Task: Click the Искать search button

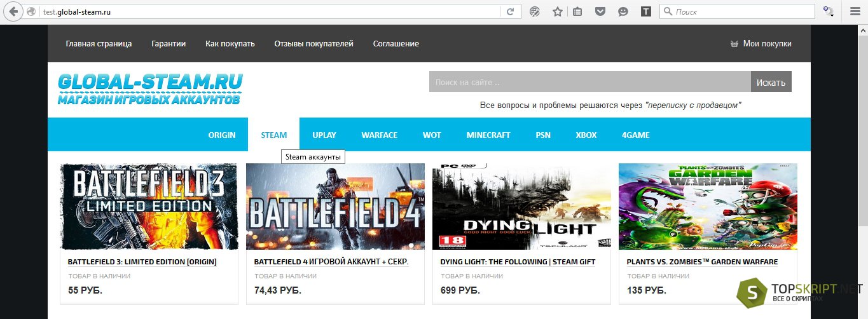Action: [771, 82]
